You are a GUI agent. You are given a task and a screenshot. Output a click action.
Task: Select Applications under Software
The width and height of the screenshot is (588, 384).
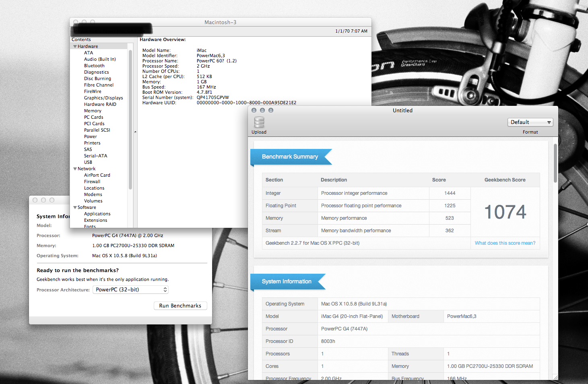(x=97, y=214)
